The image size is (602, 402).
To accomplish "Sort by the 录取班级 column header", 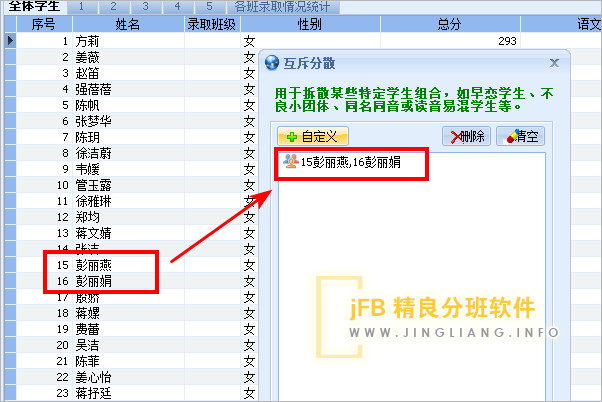I will (x=212, y=24).
